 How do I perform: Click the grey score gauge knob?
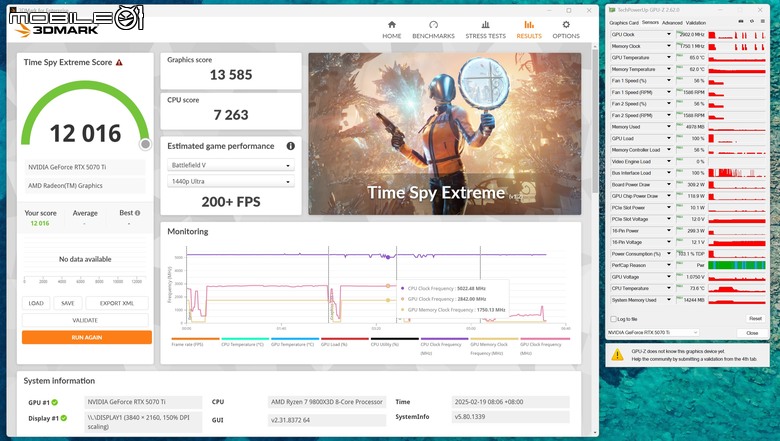click(145, 144)
